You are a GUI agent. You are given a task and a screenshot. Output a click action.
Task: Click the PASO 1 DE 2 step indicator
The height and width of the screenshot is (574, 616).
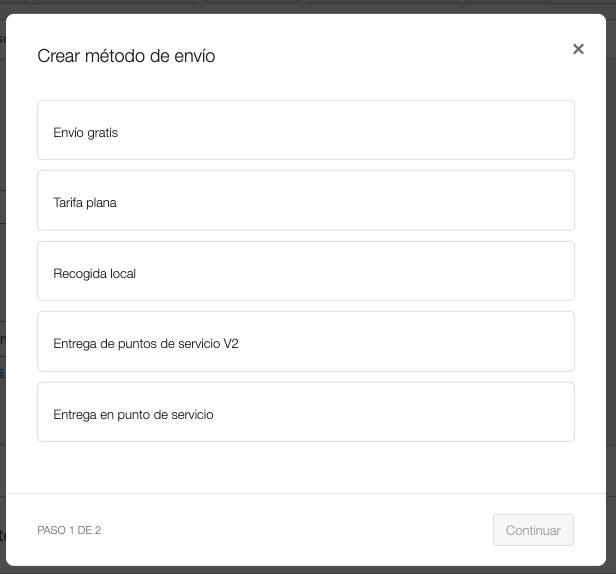tap(69, 530)
